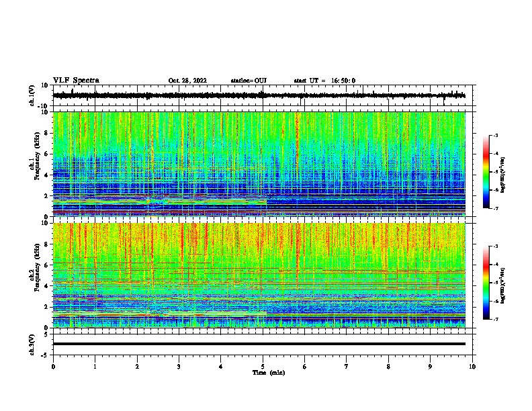Click the "VLF Spectra" plot title
The image size is (532, 411).
[x=76, y=81]
